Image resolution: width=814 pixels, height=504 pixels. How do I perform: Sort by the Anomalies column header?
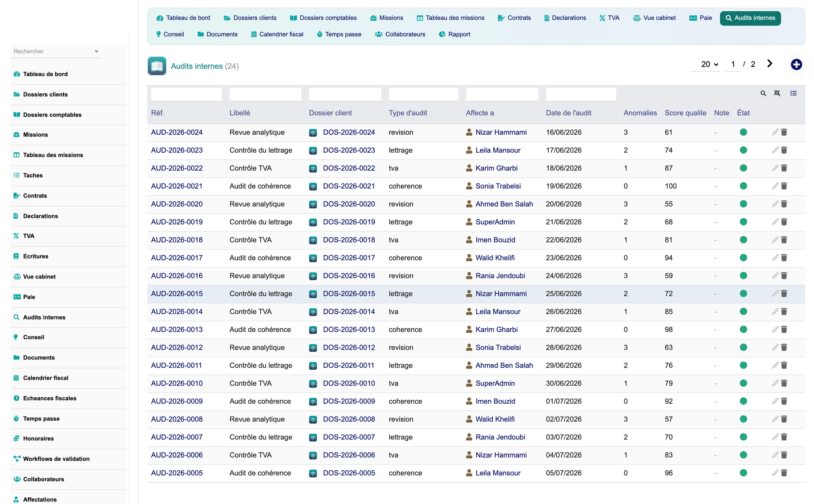tap(640, 113)
